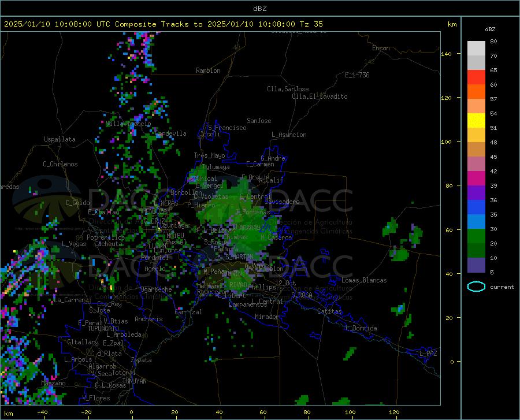
Task: Click the 'Carrizal' map label
Action: click(188, 313)
